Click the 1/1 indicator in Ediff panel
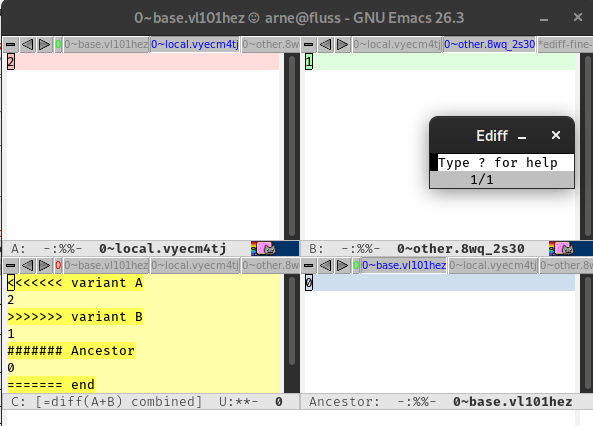 pos(482,180)
